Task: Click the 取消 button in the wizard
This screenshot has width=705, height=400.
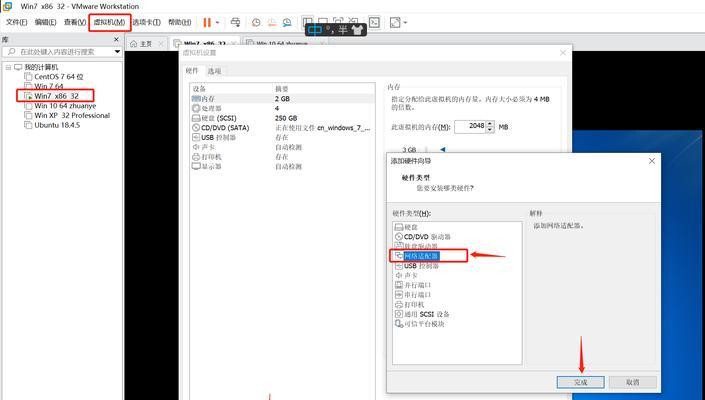Action: click(x=633, y=382)
